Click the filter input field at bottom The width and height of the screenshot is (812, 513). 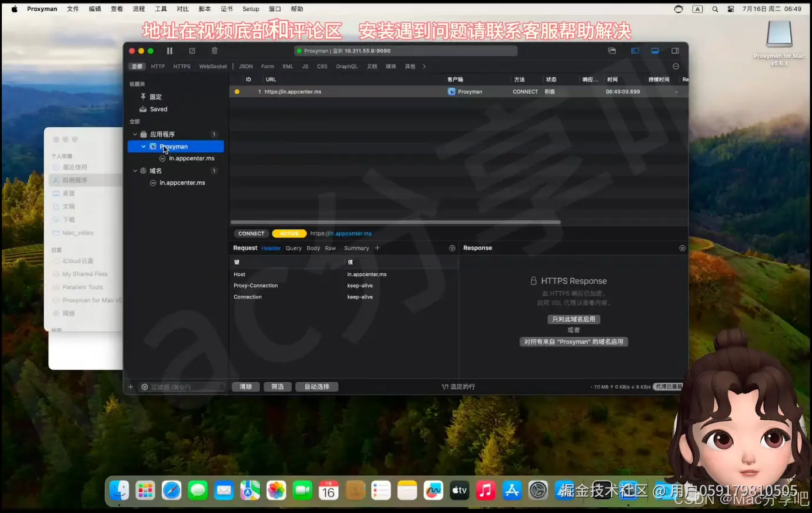tap(182, 387)
